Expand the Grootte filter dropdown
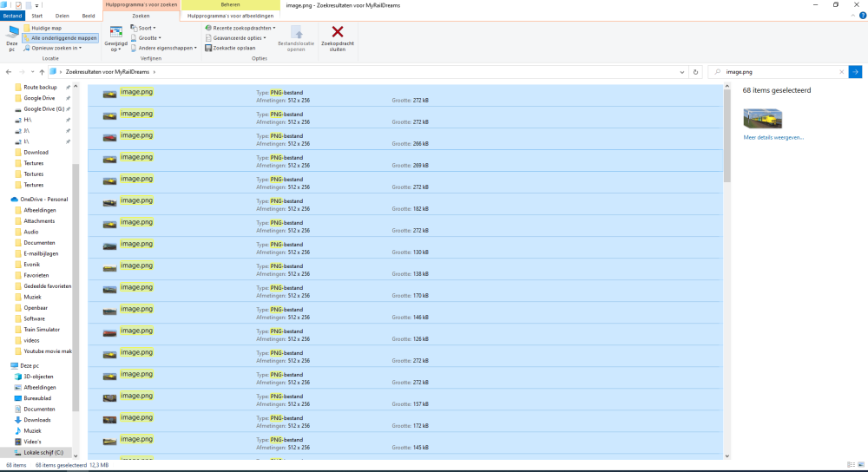This screenshot has height=472, width=868. point(148,38)
